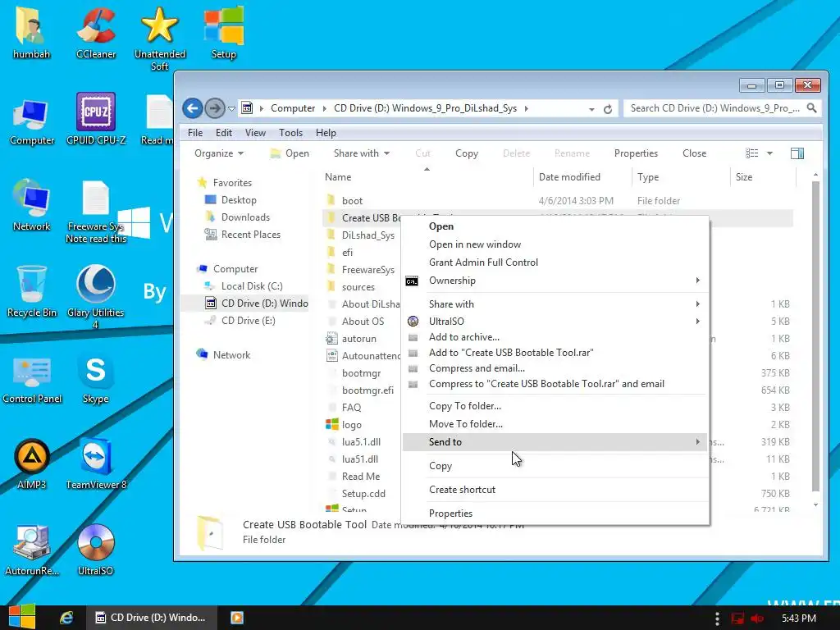
Task: Choose Move To folder...
Action: pos(555,424)
